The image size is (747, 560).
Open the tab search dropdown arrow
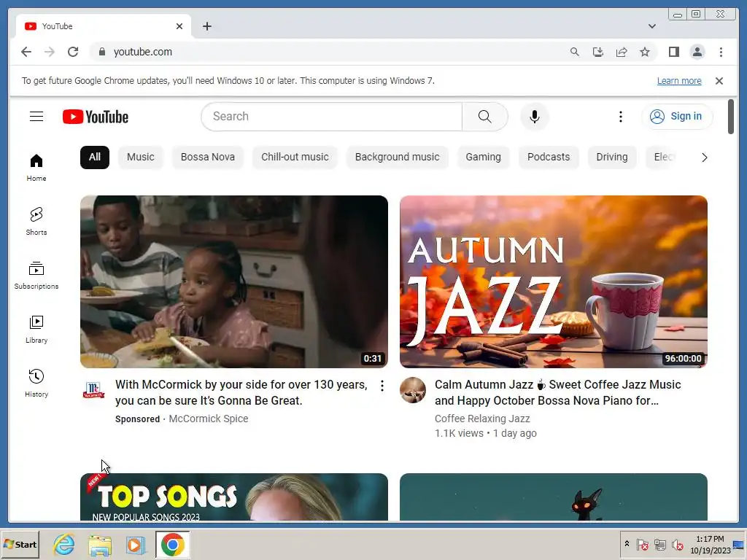pos(651,26)
